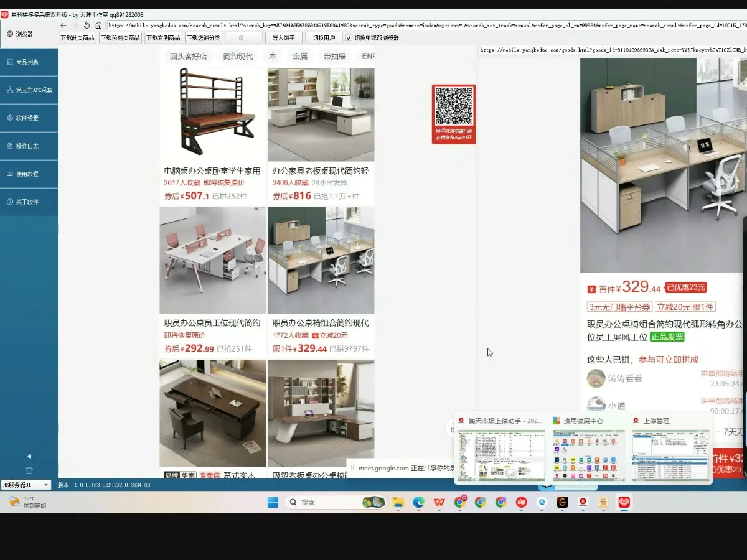The image size is (747, 560).
Task: Open the HK服务器01 server dropdown
Action: pos(26,485)
